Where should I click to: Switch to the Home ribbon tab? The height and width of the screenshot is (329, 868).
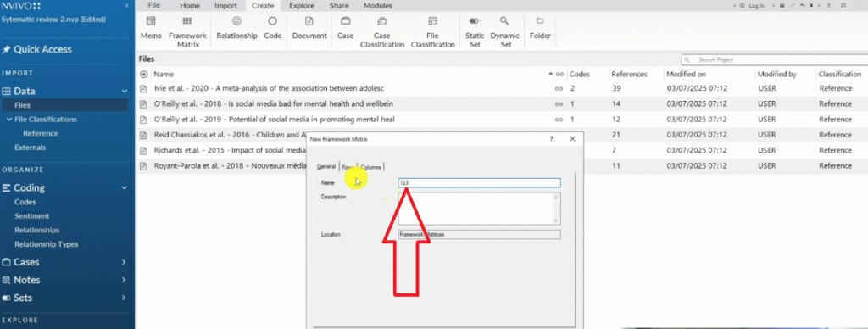190,6
